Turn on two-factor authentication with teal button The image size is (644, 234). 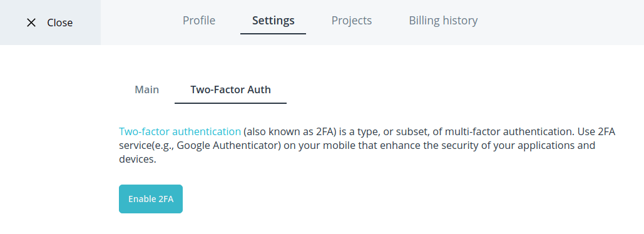(151, 199)
